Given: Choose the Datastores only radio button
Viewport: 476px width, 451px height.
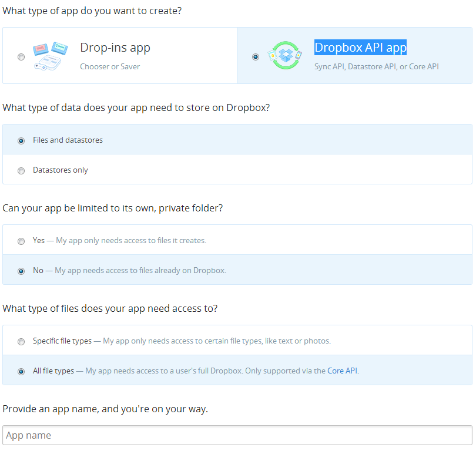Looking at the screenshot, I should coord(21,171).
